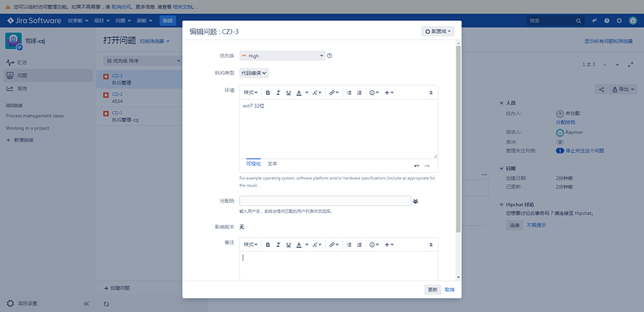644x312 pixels.
Task: Expand the 样式 dropdown in the environment editor
Action: pos(250,92)
